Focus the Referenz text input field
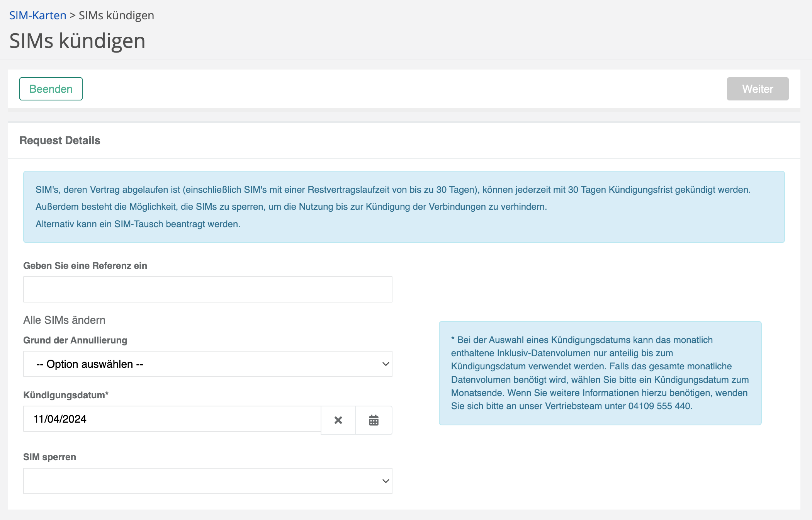Screen dimensions: 812x520 [x=207, y=289]
